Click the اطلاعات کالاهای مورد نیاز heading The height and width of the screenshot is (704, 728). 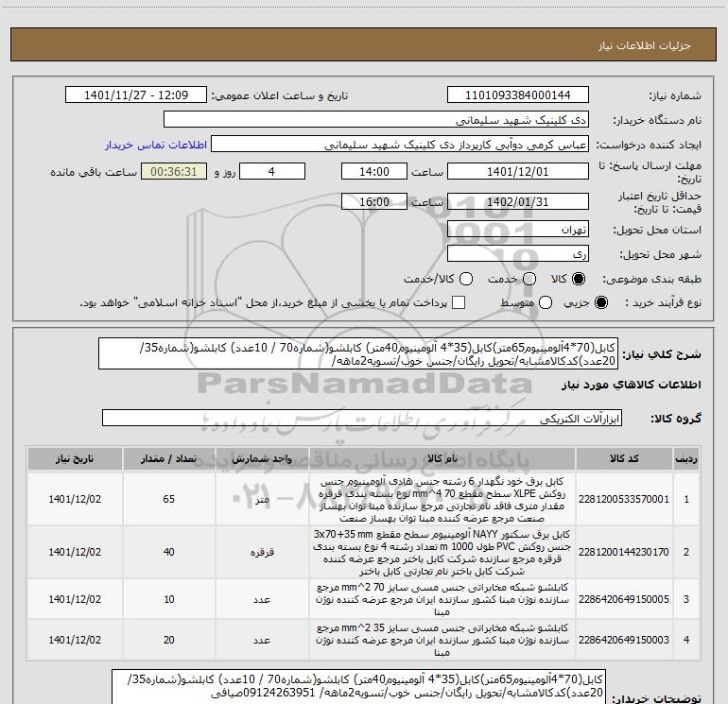coord(631,385)
